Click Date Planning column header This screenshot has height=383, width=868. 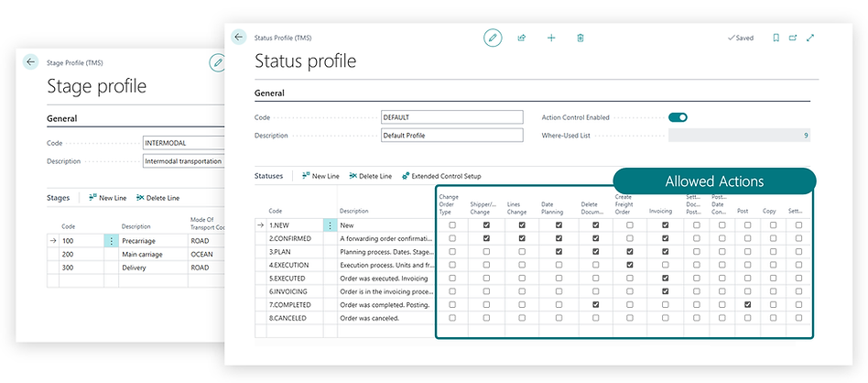552,208
